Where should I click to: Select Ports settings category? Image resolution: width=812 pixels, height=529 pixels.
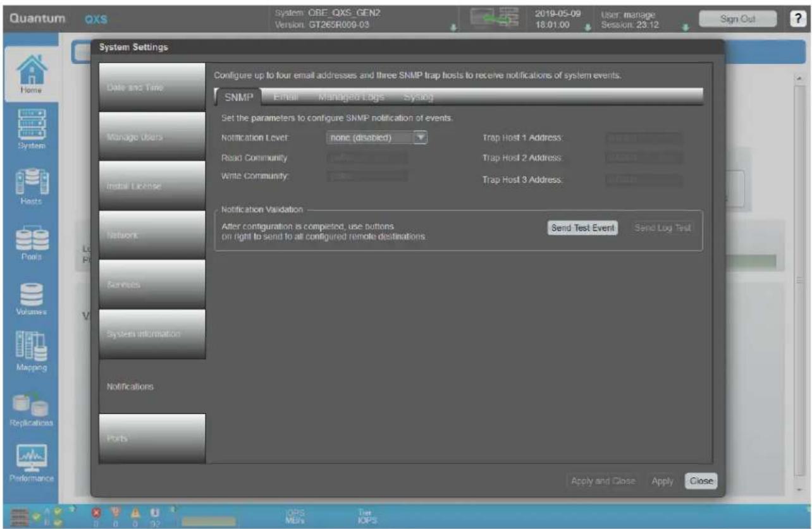pos(152,438)
